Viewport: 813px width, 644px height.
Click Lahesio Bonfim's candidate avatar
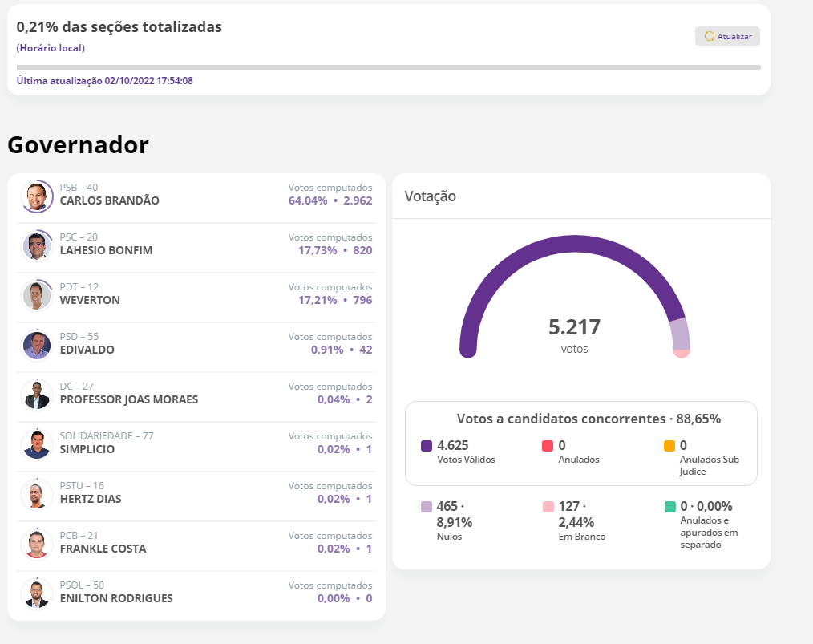(x=37, y=245)
